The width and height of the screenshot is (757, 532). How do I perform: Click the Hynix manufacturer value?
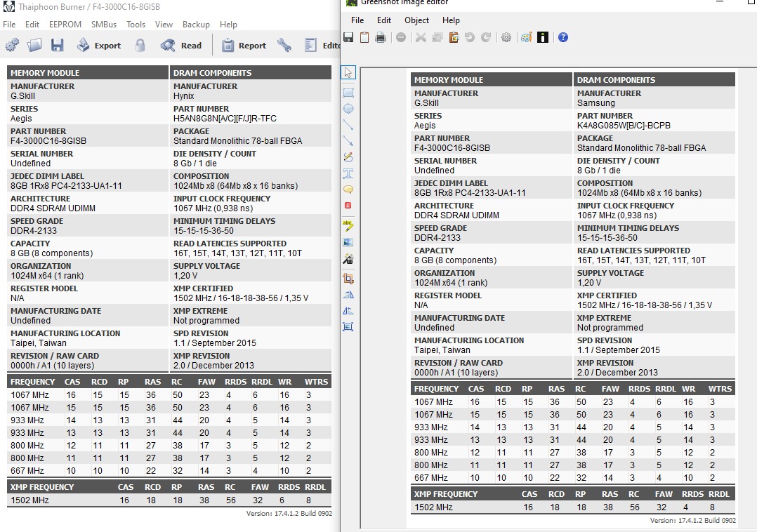pyautogui.click(x=184, y=96)
